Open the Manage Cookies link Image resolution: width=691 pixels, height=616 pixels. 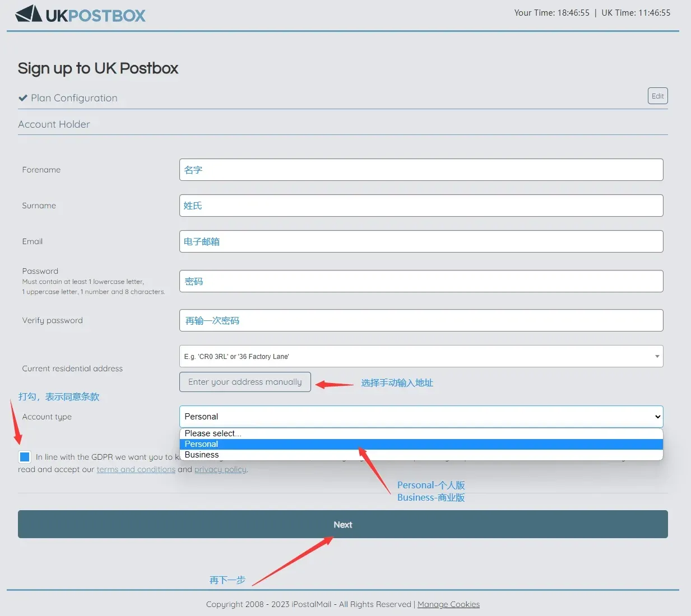(x=448, y=604)
